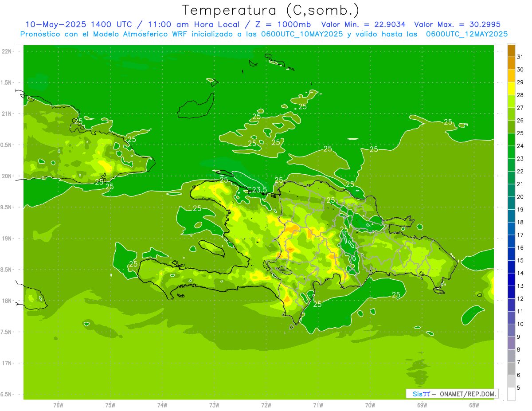Click the legend value 31
Screen dimensions: 532x411
point(520,57)
